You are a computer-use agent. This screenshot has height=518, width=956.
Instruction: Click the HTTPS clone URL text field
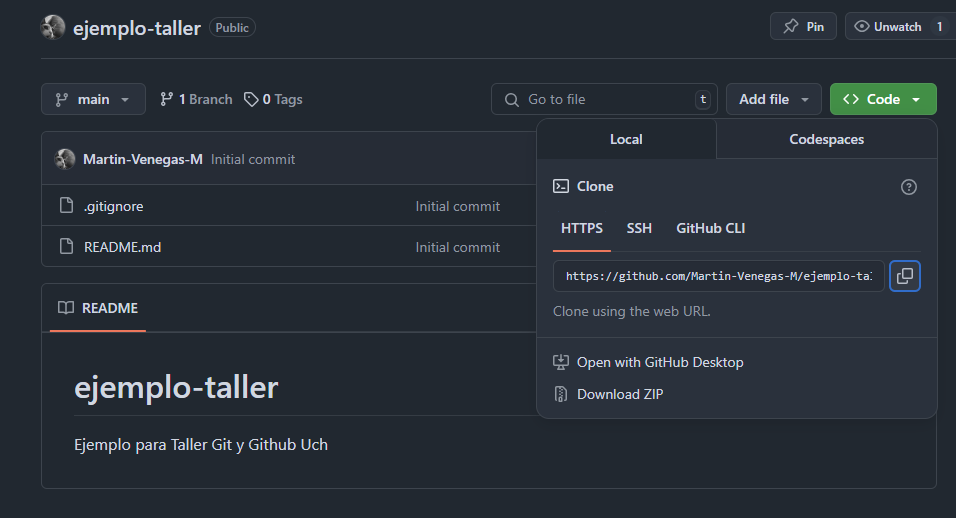(718, 276)
